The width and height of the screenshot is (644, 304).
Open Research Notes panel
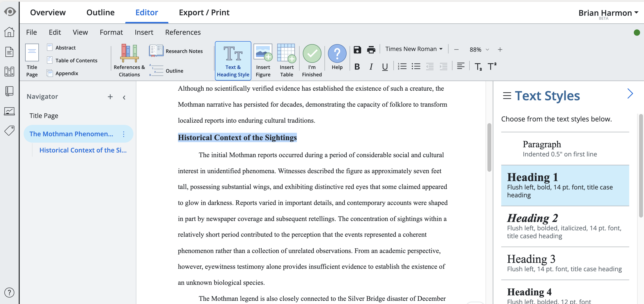(176, 51)
